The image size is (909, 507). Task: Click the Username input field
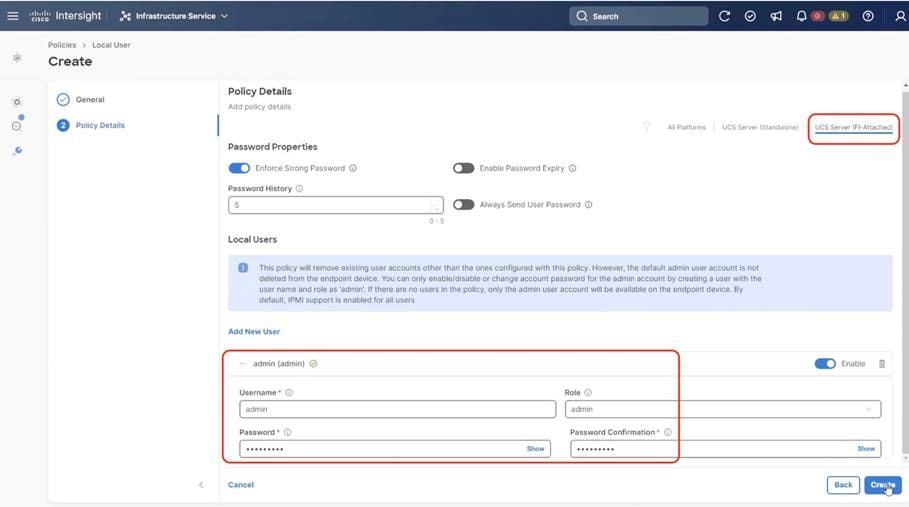coord(398,409)
